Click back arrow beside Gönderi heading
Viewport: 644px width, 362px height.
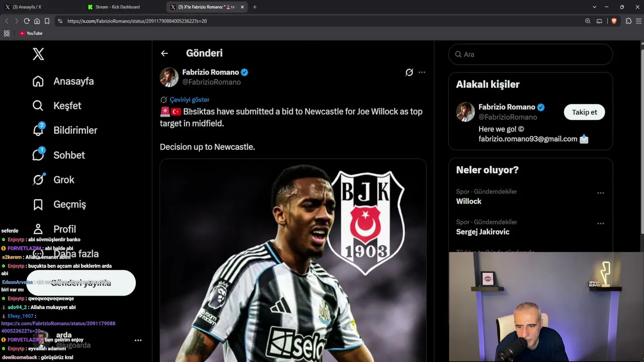[165, 53]
